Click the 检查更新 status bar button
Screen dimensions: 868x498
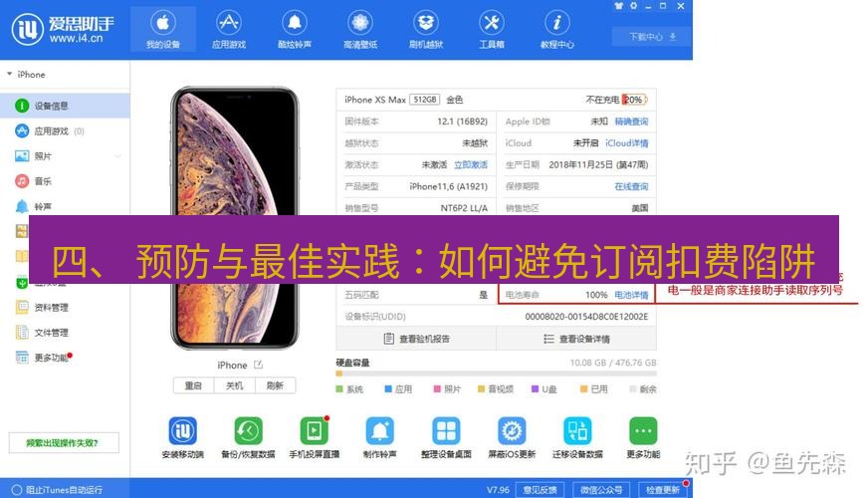[x=663, y=490]
